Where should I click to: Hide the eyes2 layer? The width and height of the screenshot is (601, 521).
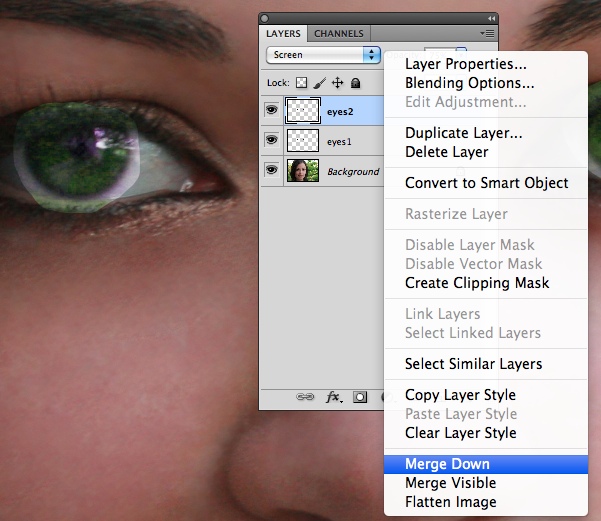pyautogui.click(x=272, y=110)
